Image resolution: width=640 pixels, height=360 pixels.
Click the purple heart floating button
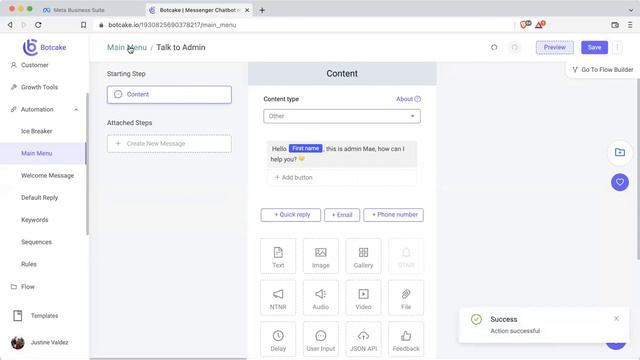pos(620,182)
